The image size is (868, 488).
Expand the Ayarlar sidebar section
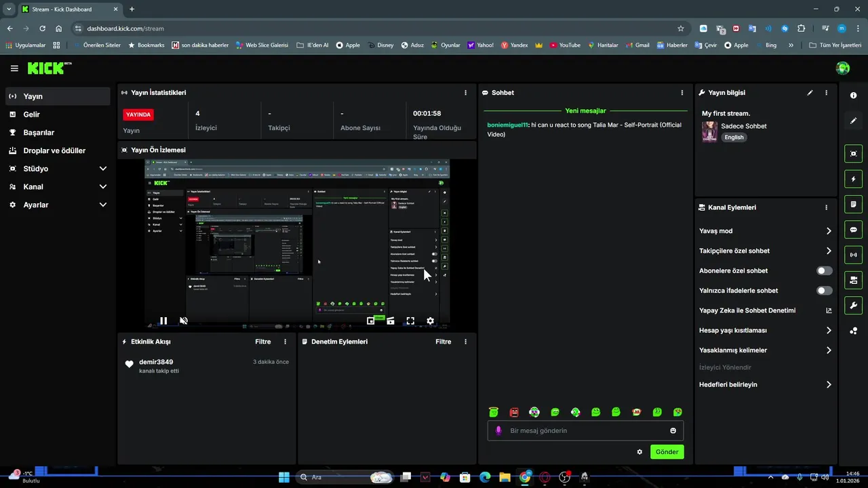(x=58, y=205)
